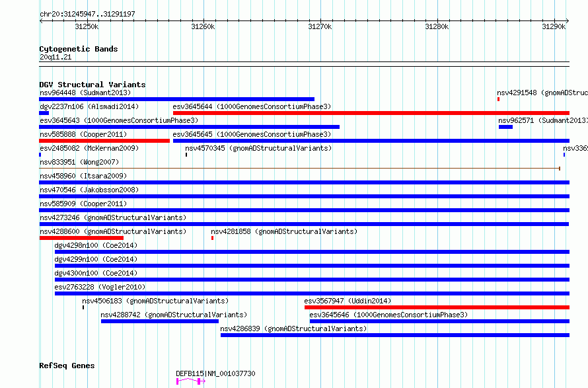Click the nsv470546 (Jakobsson2008) label

[89, 190]
